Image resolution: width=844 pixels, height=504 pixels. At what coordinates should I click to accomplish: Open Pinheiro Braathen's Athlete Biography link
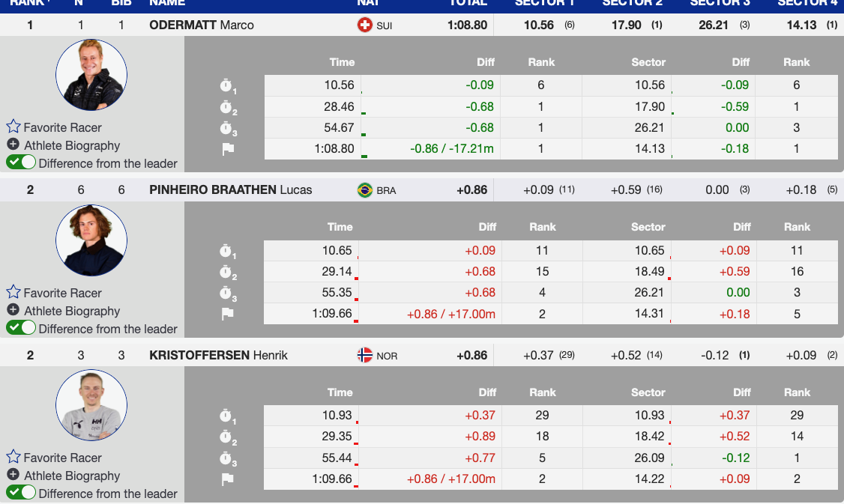pos(71,311)
